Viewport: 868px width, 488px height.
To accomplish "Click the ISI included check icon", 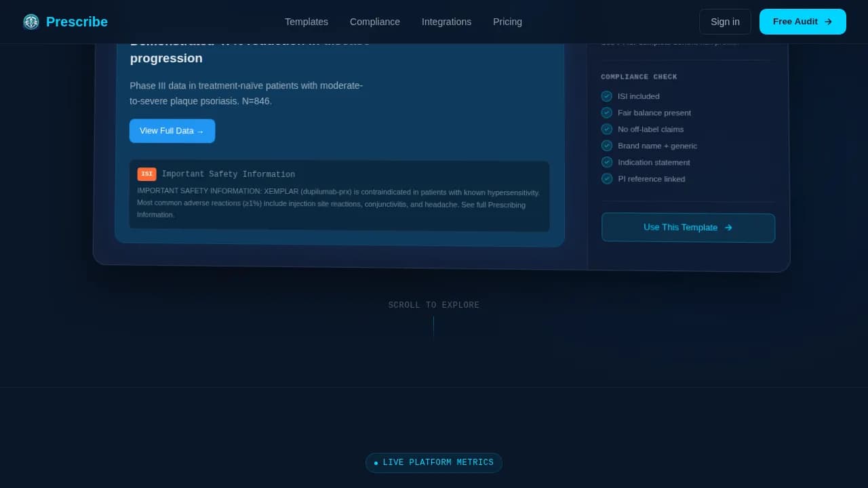I will 606,96.
